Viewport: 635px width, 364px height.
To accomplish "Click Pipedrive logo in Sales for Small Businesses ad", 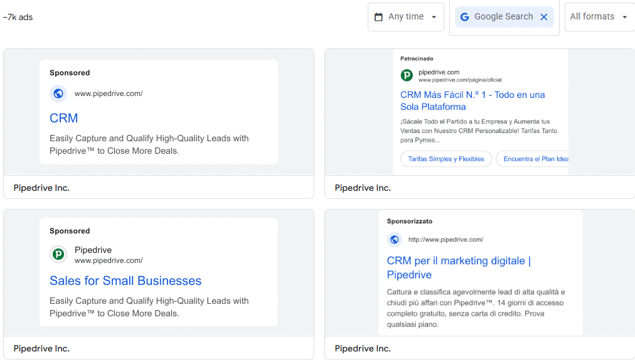I will tap(58, 254).
